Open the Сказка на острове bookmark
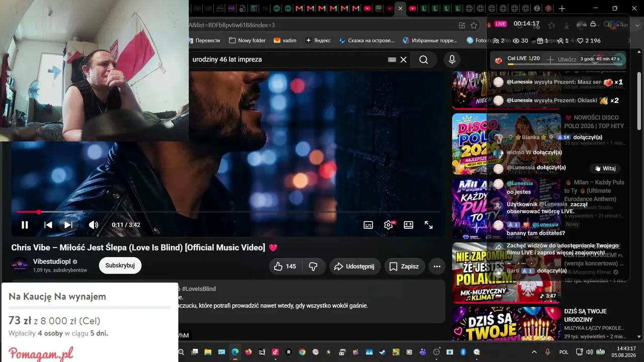The width and height of the screenshot is (644, 362). tap(367, 40)
